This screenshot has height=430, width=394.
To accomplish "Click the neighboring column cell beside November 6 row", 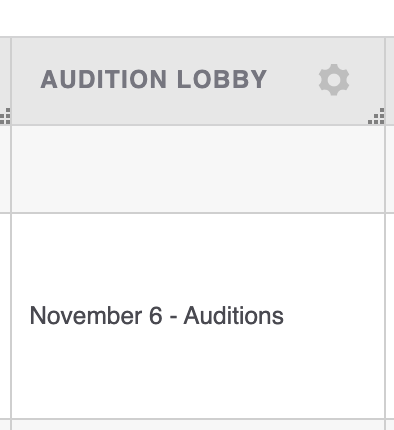I will pyautogui.click(x=5, y=315).
